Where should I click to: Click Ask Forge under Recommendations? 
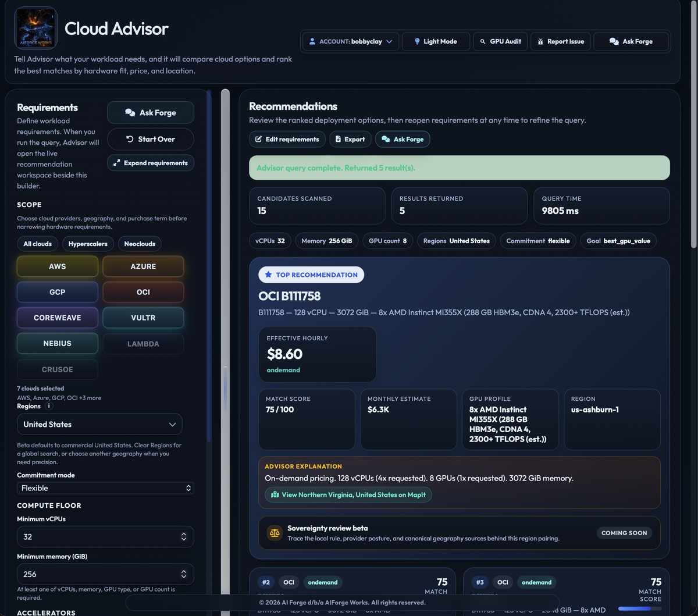coord(403,139)
